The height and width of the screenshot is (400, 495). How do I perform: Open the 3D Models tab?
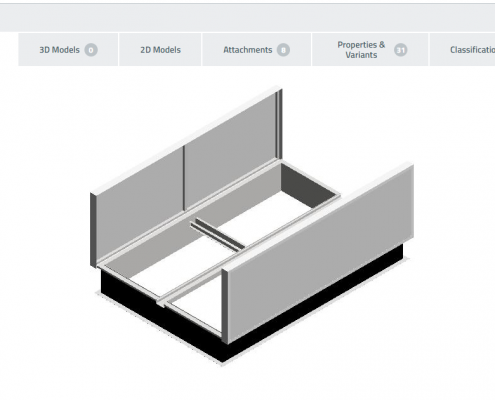tap(68, 50)
